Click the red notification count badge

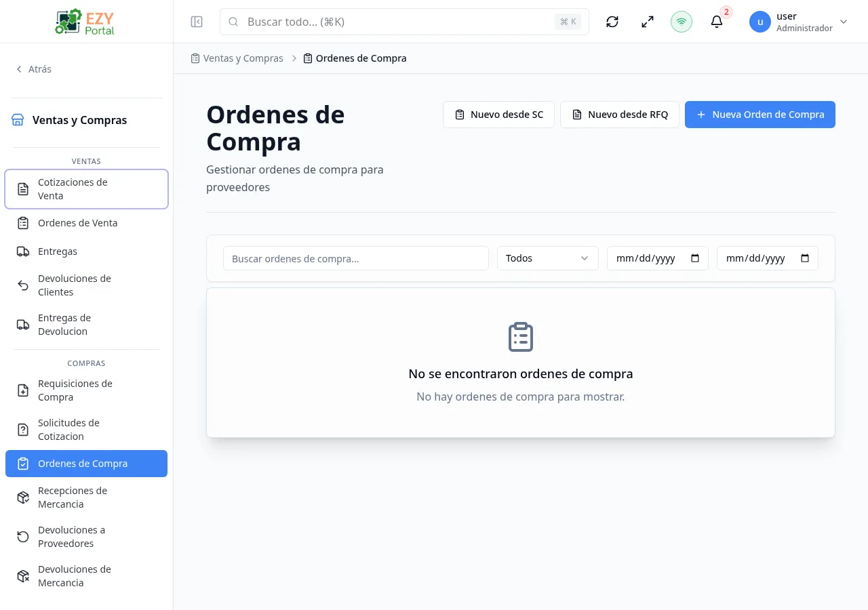coord(726,12)
